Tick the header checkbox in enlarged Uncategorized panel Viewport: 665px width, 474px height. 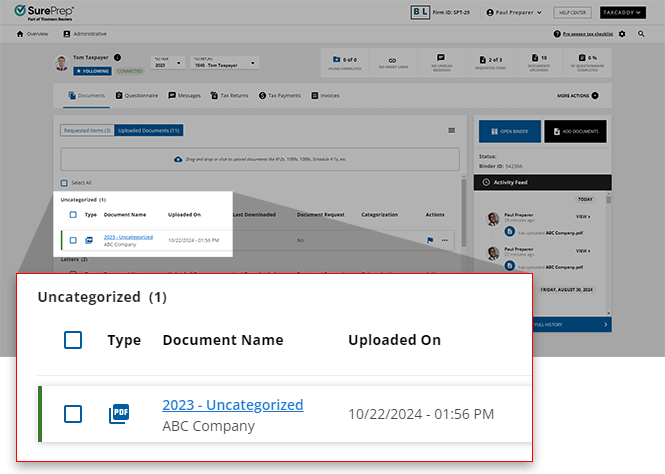(73, 340)
